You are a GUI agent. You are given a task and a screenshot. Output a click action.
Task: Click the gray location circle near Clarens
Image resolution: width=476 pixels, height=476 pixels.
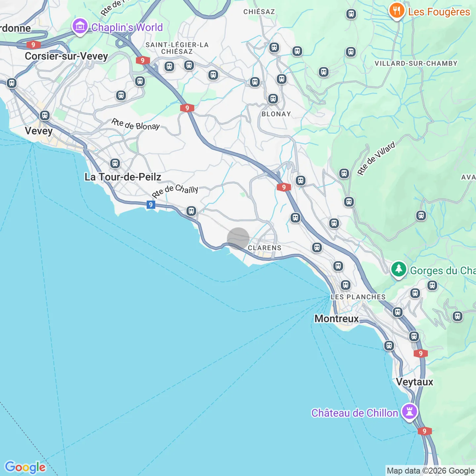238,238
